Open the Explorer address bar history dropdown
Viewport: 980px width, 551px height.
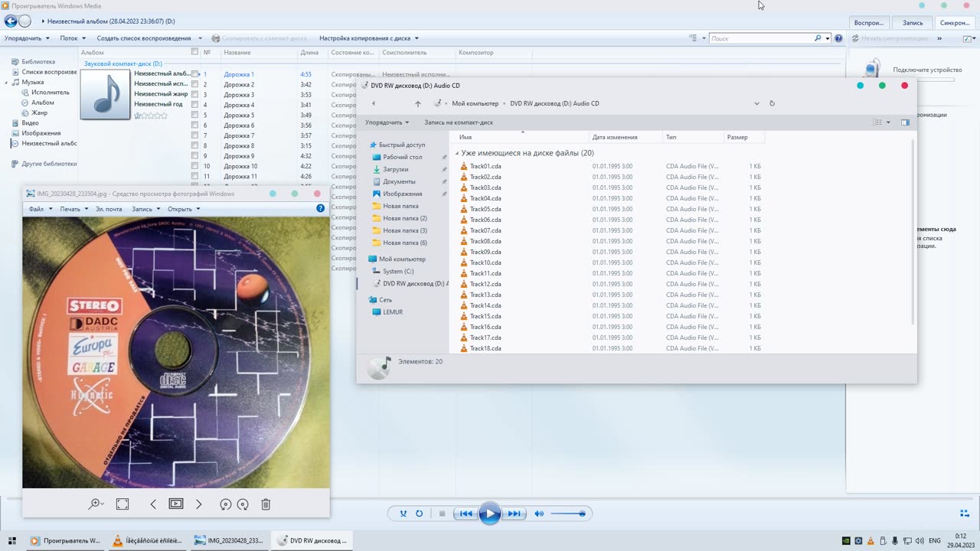click(x=756, y=103)
